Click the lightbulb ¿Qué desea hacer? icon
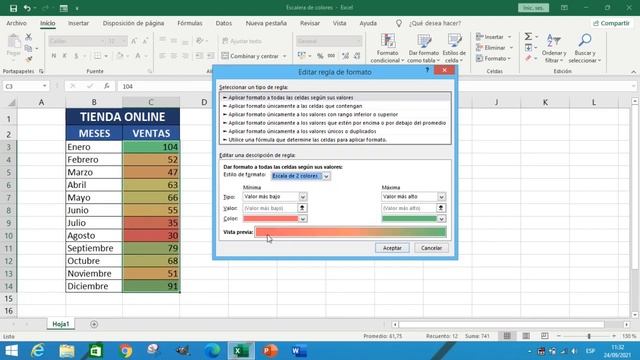The image size is (640, 360). coord(399,23)
